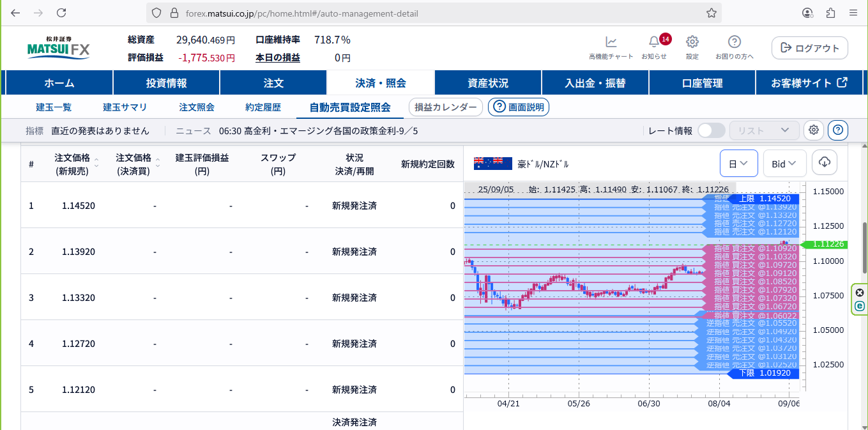Bookmark this page with the star icon
Screen dimensions: 868x430
click(712, 13)
